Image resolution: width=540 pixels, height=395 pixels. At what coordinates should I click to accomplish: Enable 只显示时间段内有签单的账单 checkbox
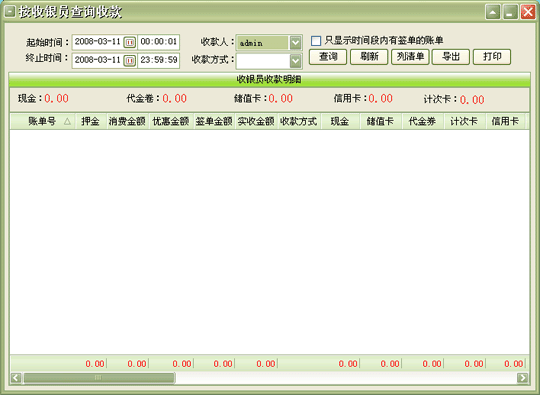[x=316, y=41]
